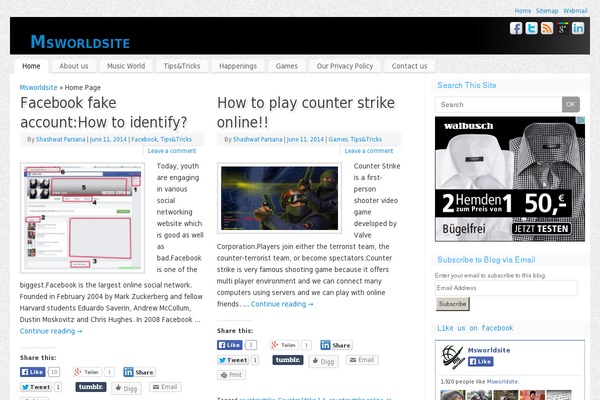
Task: Open the About us tab
Action: coord(73,66)
